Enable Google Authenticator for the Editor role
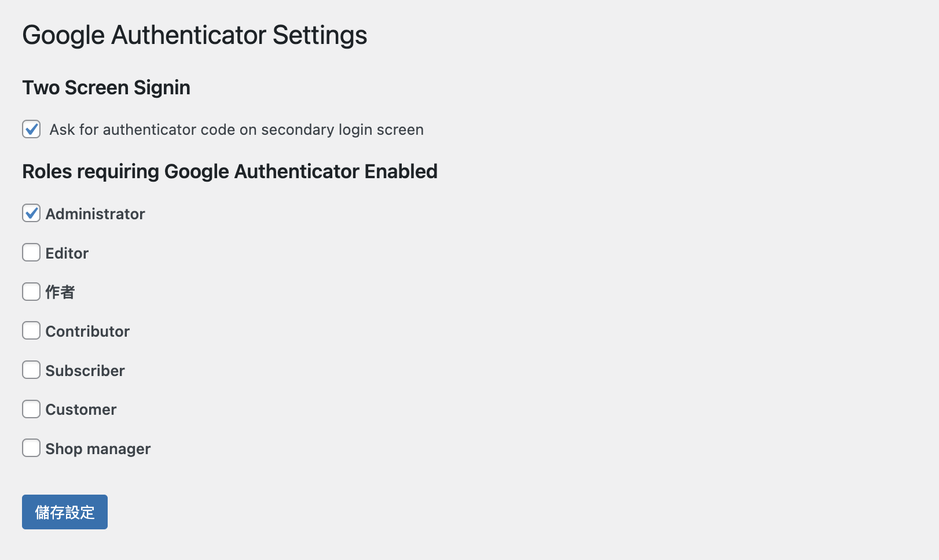Viewport: 939px width, 560px height. (31, 252)
